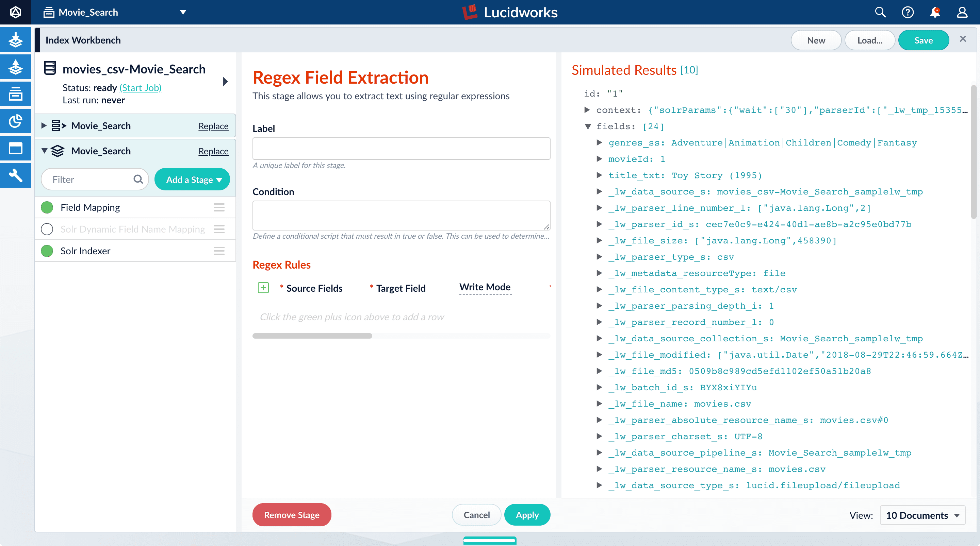Expand the context field disclosure triangle
Image resolution: width=980 pixels, height=546 pixels.
[587, 109]
